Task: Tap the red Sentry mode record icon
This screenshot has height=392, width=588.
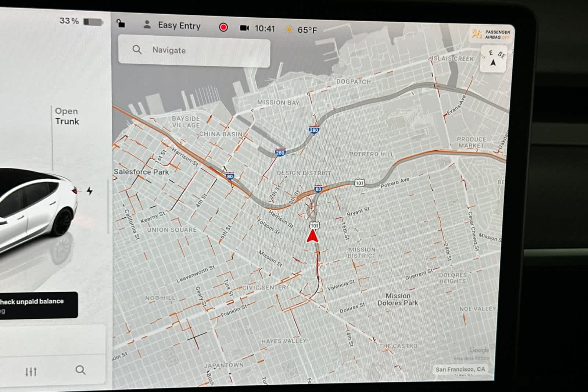Action: tap(223, 27)
